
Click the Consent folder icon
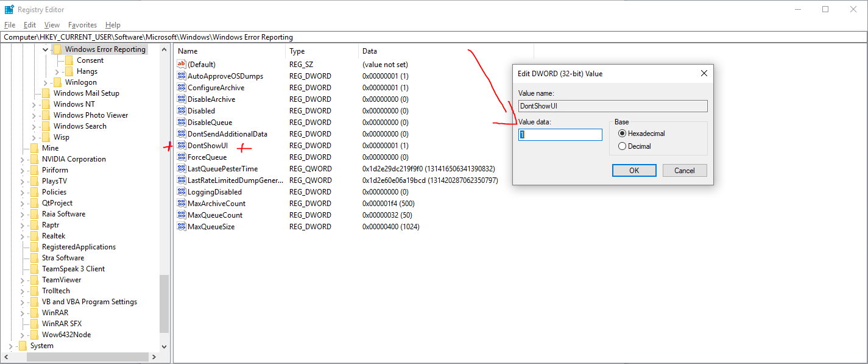(x=69, y=60)
